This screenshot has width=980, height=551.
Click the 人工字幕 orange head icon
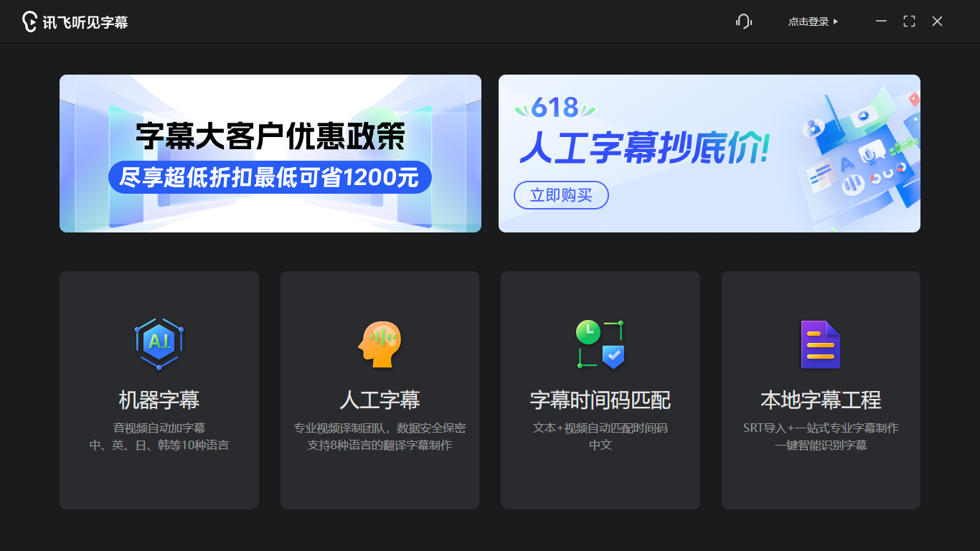(x=380, y=344)
